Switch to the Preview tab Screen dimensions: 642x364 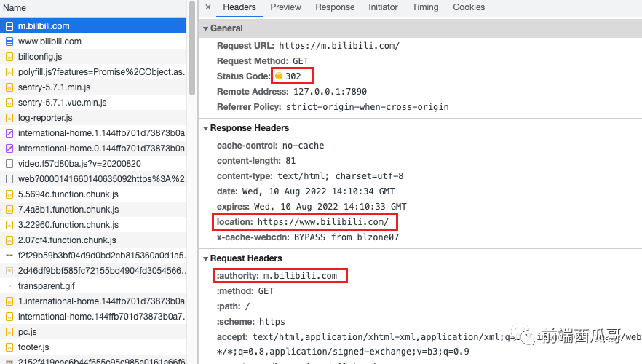(x=285, y=7)
